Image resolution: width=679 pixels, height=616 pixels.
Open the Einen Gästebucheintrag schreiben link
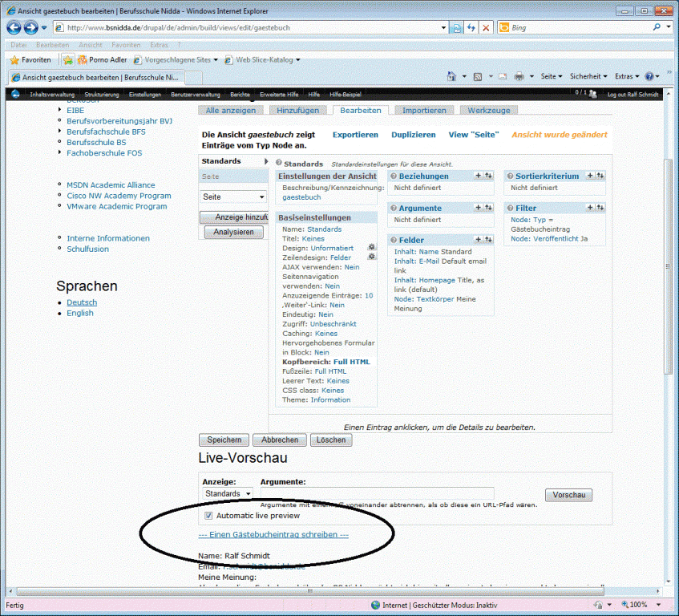[x=273, y=534]
